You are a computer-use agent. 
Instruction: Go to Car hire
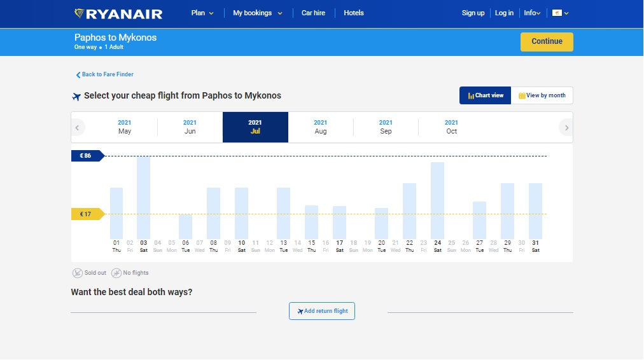coord(313,13)
